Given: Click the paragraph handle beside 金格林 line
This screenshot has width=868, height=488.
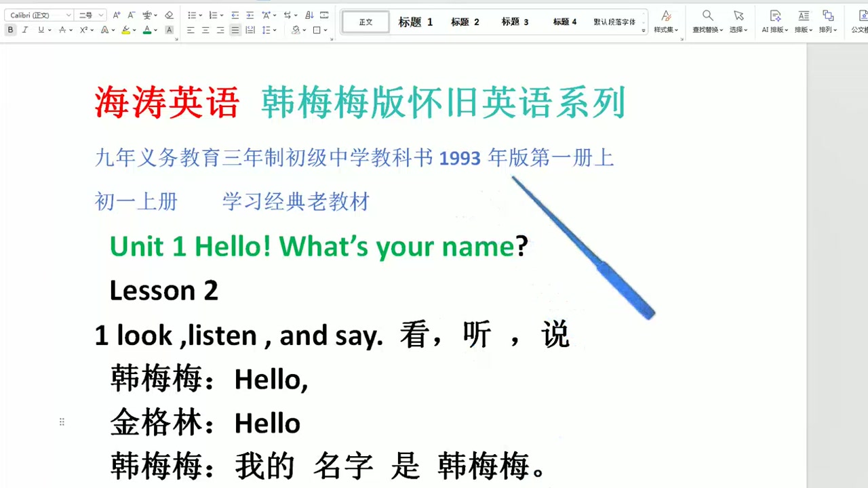Looking at the screenshot, I should pyautogui.click(x=62, y=422).
